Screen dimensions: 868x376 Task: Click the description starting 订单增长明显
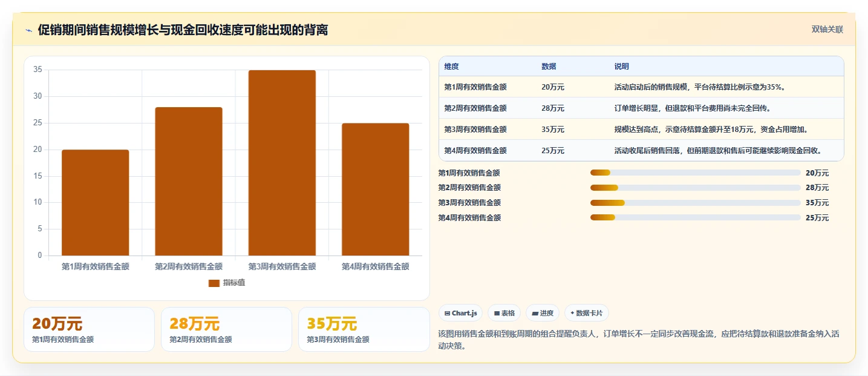pyautogui.click(x=692, y=108)
